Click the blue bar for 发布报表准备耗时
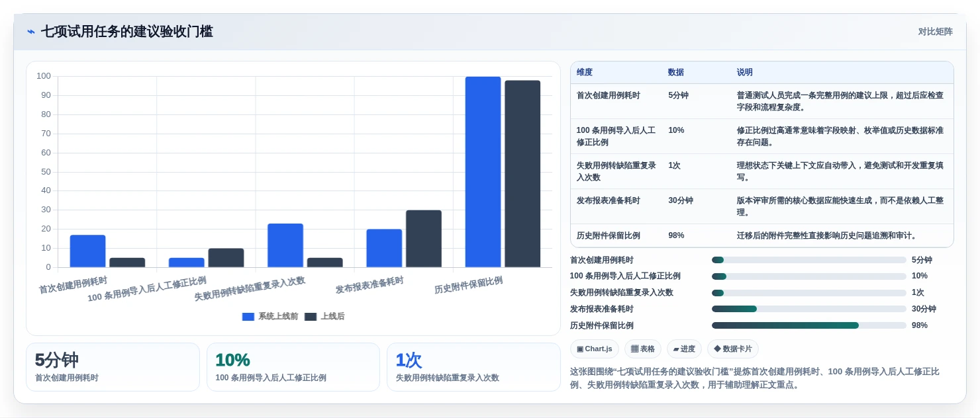980x418 pixels. click(384, 249)
